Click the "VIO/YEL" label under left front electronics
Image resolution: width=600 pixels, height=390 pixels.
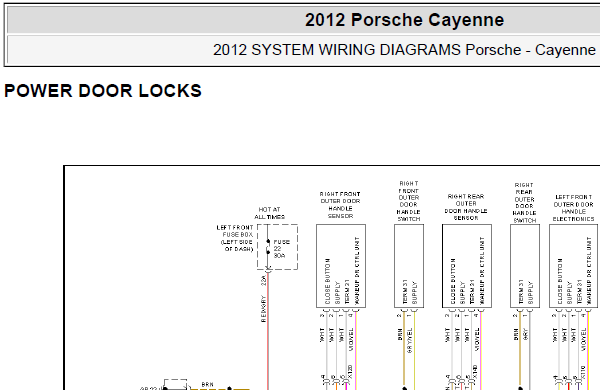coord(584,339)
